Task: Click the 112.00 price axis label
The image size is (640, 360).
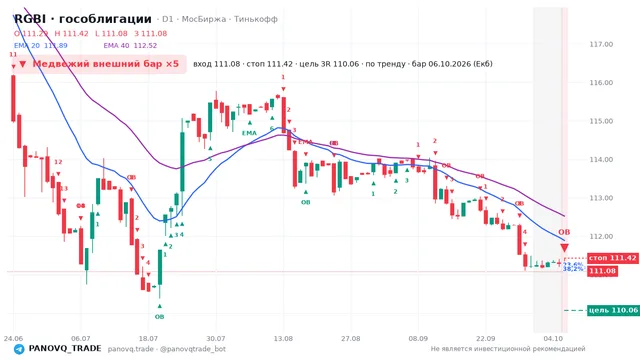Action: (601, 236)
